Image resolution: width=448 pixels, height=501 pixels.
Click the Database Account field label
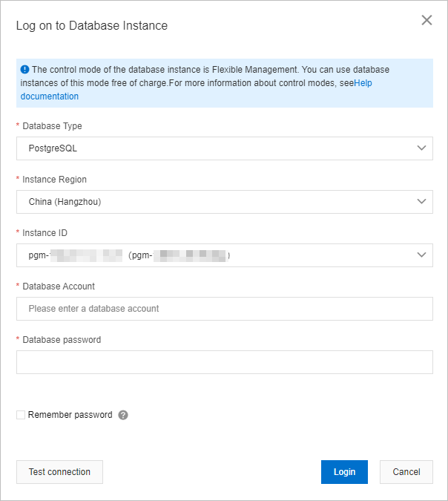pyautogui.click(x=59, y=286)
